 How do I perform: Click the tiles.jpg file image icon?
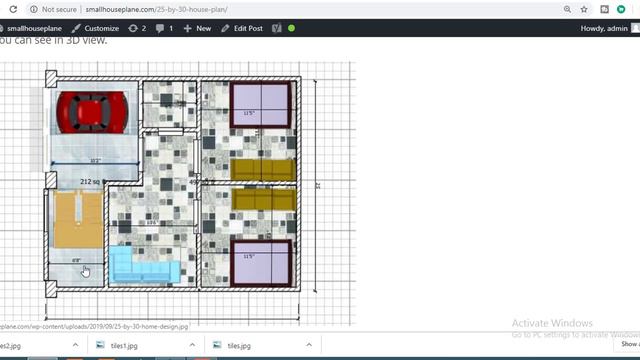click(217, 345)
